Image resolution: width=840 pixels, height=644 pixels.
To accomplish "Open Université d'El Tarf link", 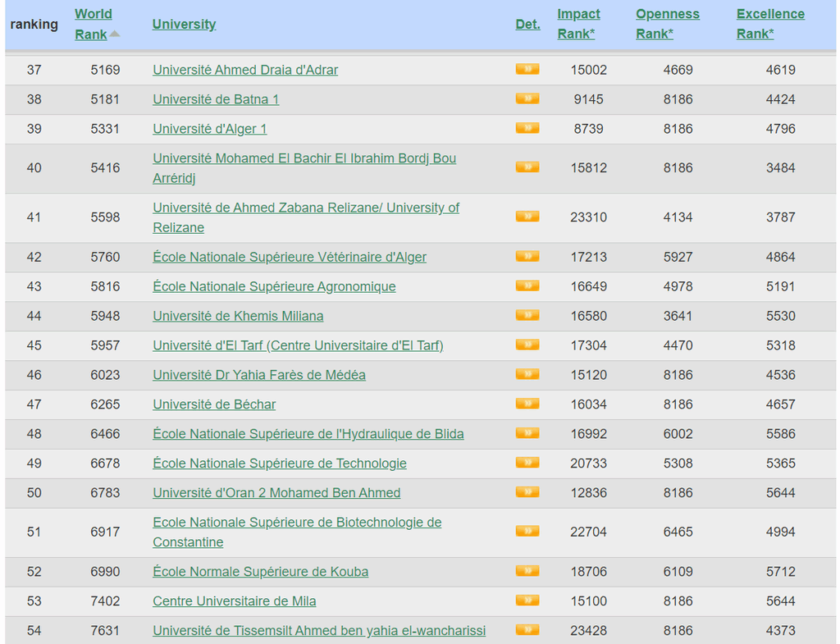I will (x=298, y=345).
